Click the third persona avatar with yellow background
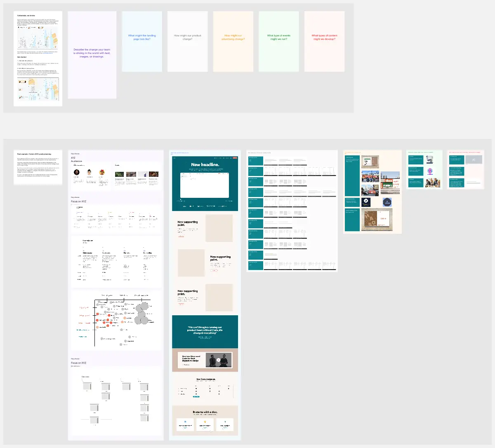 tap(102, 172)
